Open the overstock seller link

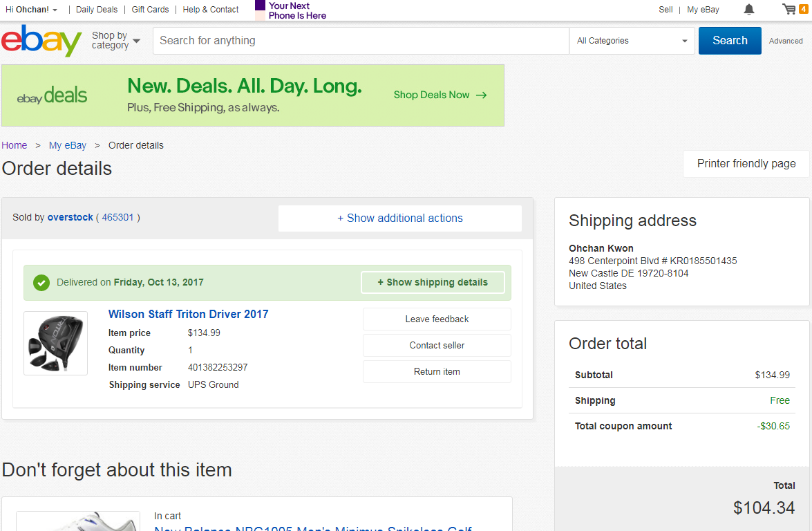[70, 218]
